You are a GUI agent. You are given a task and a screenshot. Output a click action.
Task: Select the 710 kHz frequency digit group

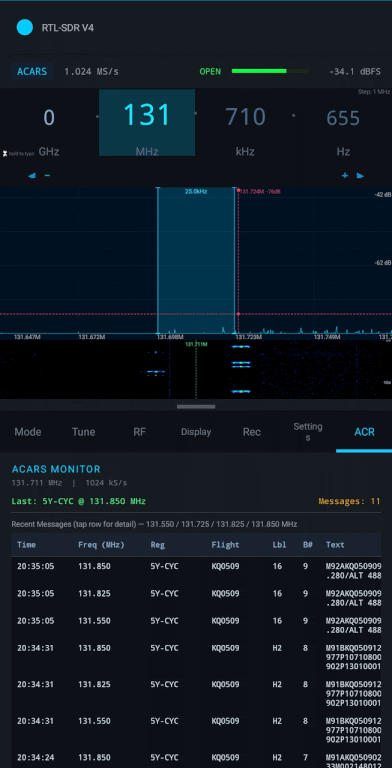245,122
